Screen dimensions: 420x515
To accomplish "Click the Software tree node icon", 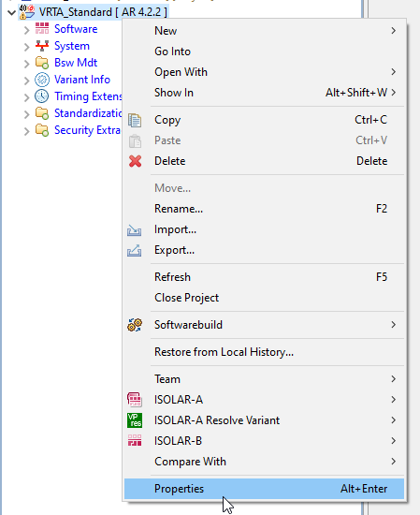I will 42,29.
